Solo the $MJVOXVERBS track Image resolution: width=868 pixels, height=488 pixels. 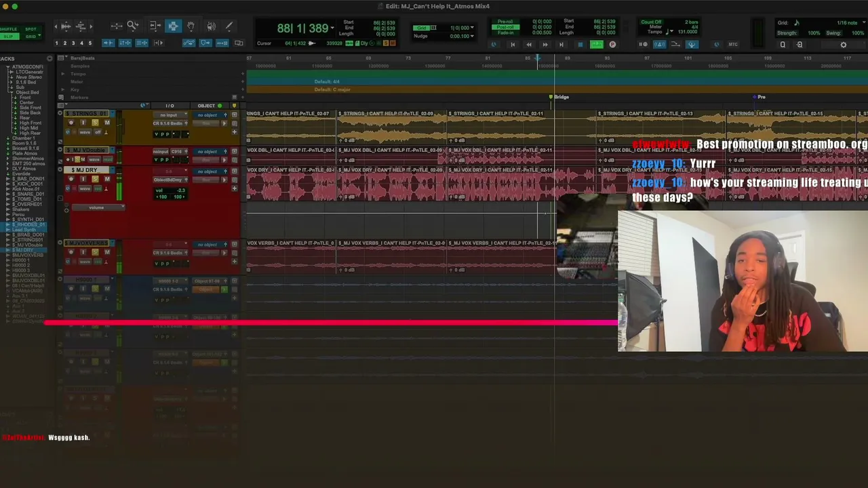pyautogui.click(x=95, y=252)
